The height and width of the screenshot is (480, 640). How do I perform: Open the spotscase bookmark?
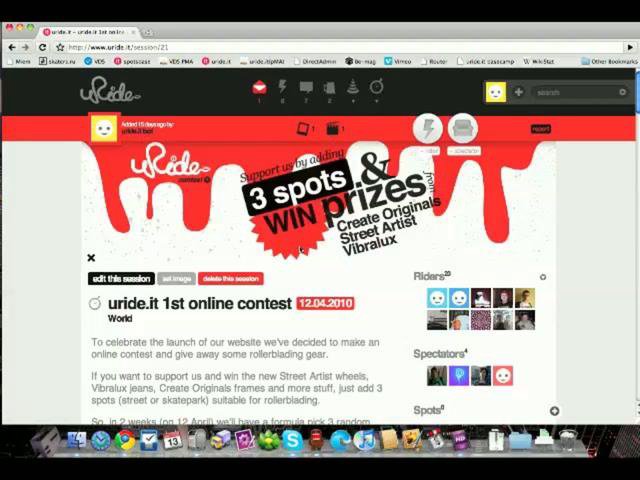132,61
